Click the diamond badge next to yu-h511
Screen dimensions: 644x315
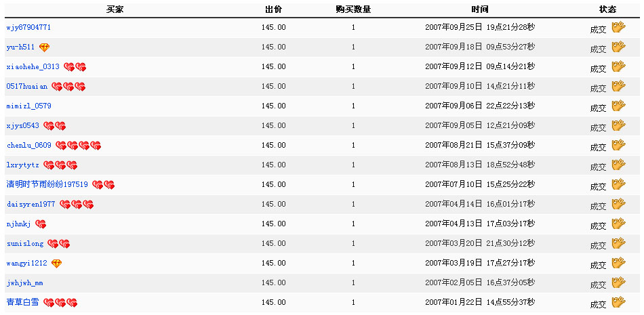[x=44, y=47]
